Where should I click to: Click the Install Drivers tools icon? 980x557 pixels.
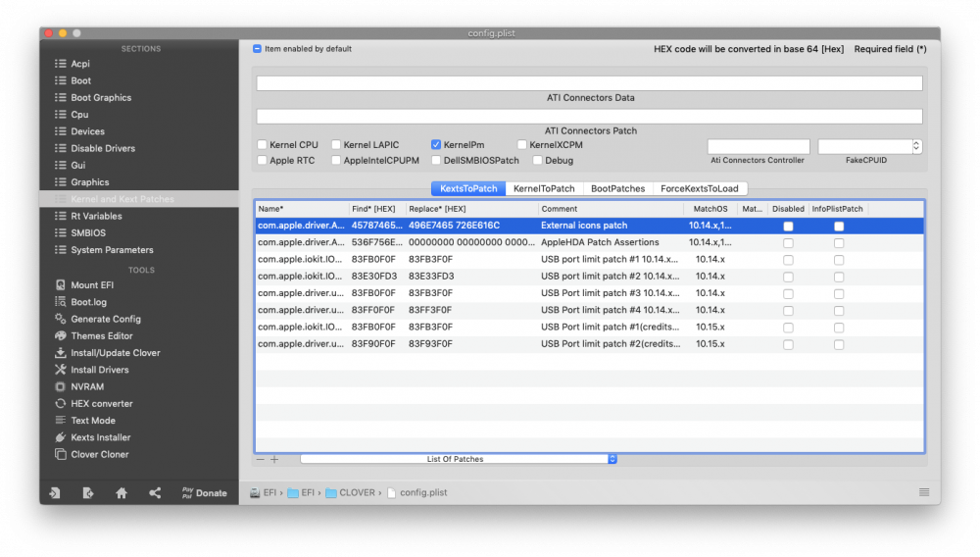click(61, 370)
